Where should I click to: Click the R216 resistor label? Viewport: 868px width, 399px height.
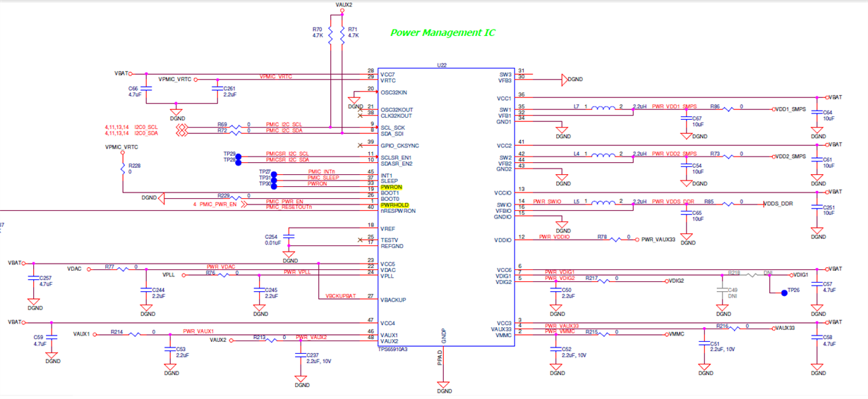722,326
